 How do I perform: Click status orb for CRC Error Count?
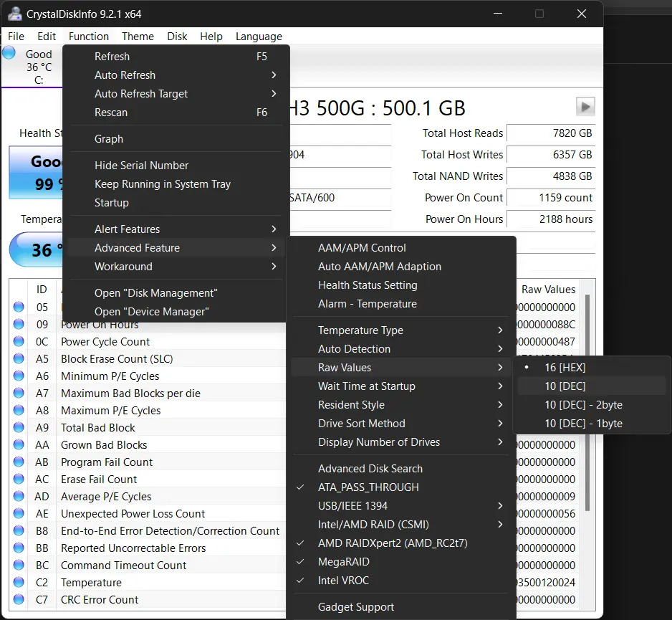[19, 599]
